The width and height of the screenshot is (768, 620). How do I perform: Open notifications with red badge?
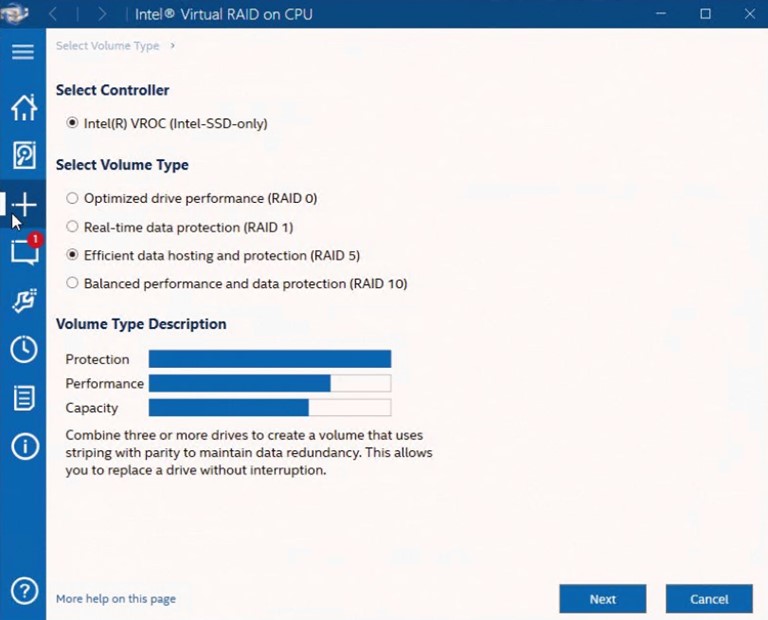pos(26,250)
